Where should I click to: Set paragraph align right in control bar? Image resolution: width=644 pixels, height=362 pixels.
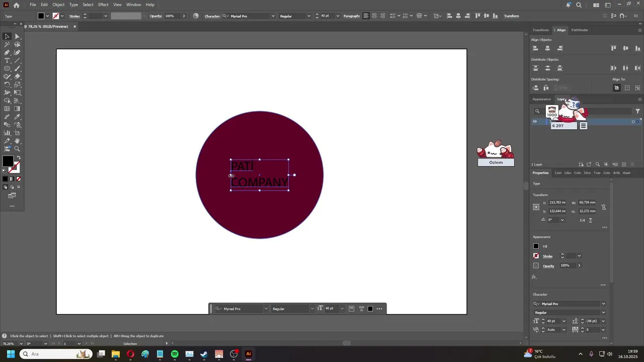tap(382, 16)
